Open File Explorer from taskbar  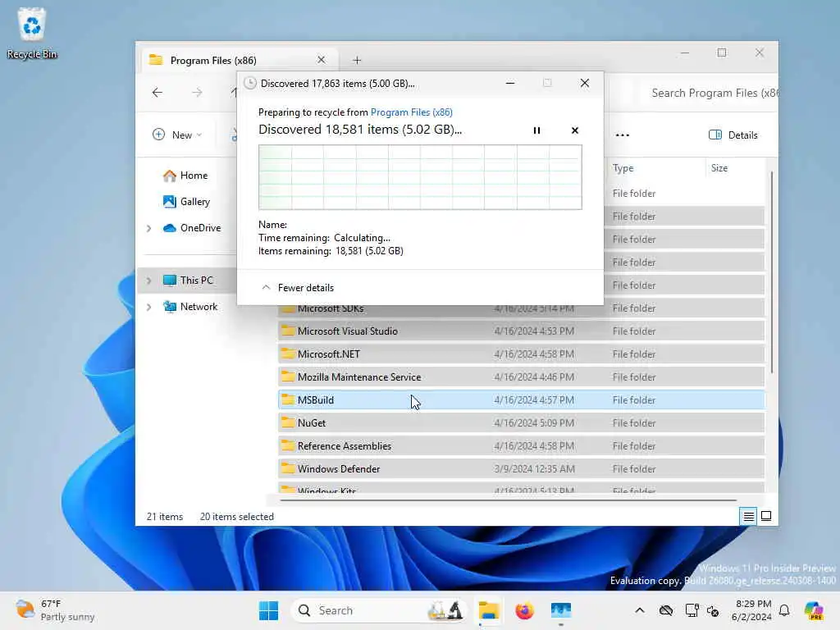point(489,610)
